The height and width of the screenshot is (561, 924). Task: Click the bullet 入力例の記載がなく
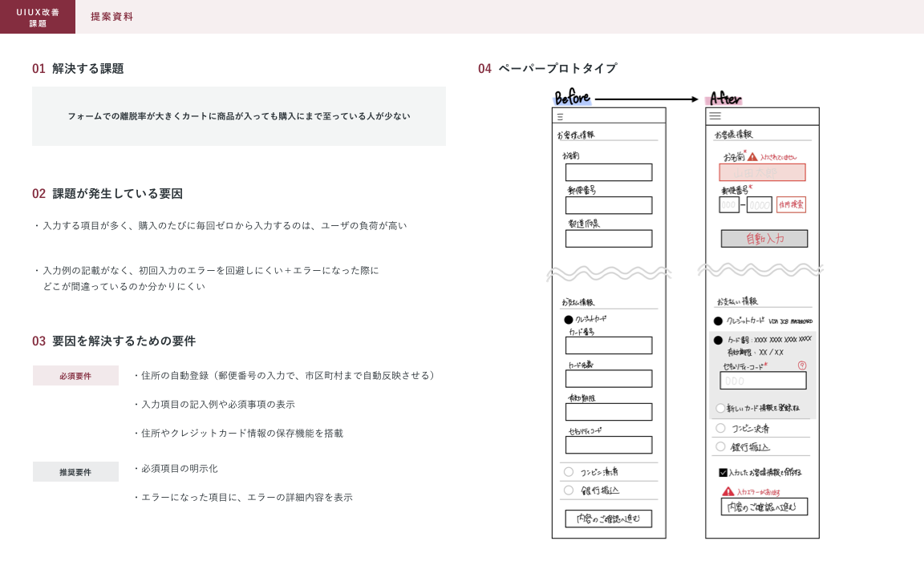(x=206, y=278)
